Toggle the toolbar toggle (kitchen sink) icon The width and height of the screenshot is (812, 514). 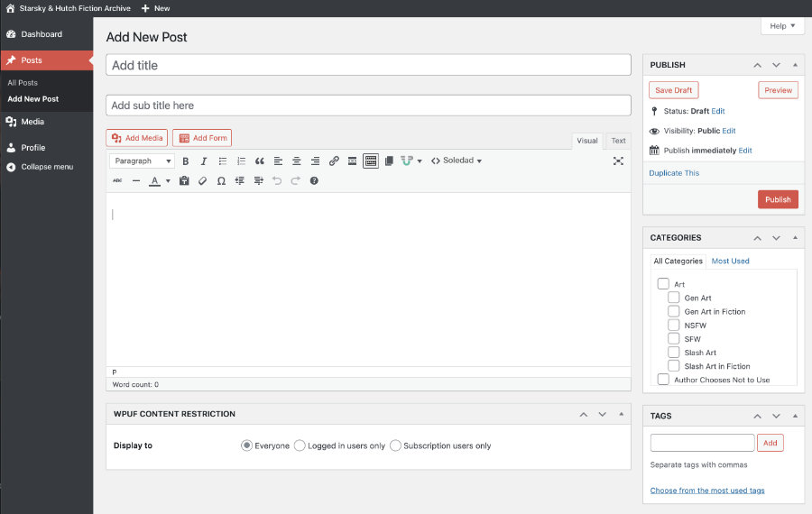point(371,161)
